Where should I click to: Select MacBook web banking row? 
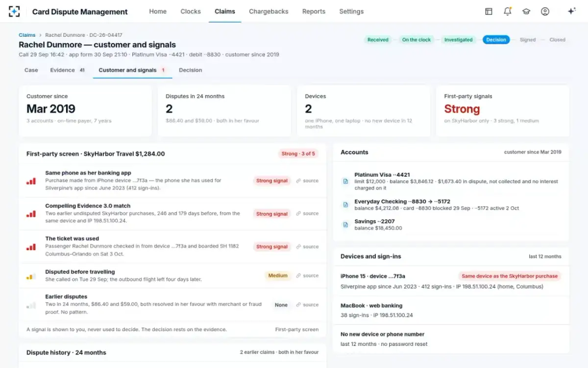click(451, 310)
